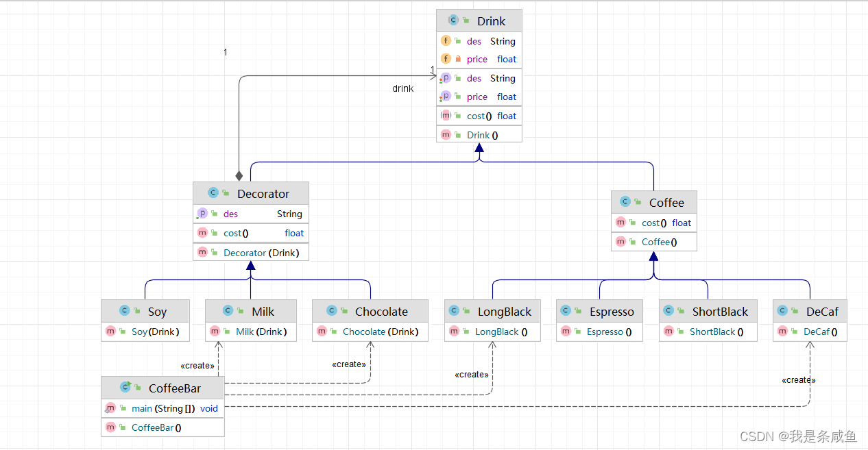The image size is (868, 450).
Task: Click the «create» label near LongBlack
Action: (x=472, y=375)
